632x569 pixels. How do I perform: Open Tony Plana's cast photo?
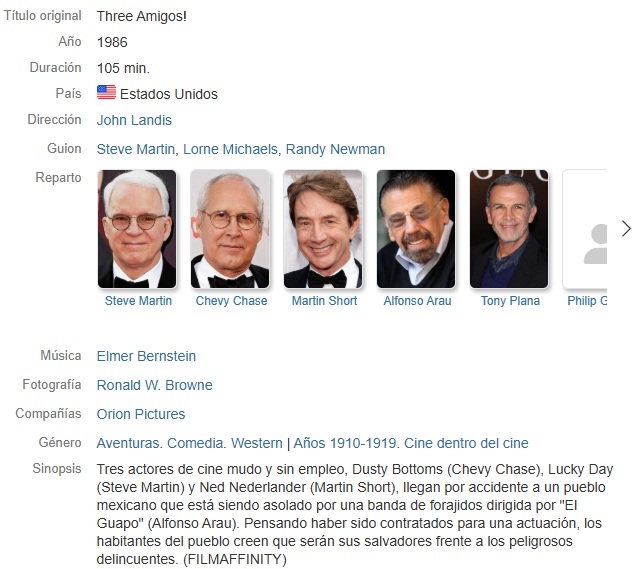click(x=509, y=229)
